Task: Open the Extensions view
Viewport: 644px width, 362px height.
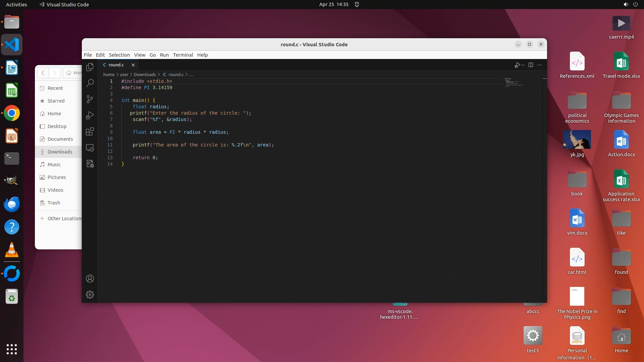Action: (90, 131)
